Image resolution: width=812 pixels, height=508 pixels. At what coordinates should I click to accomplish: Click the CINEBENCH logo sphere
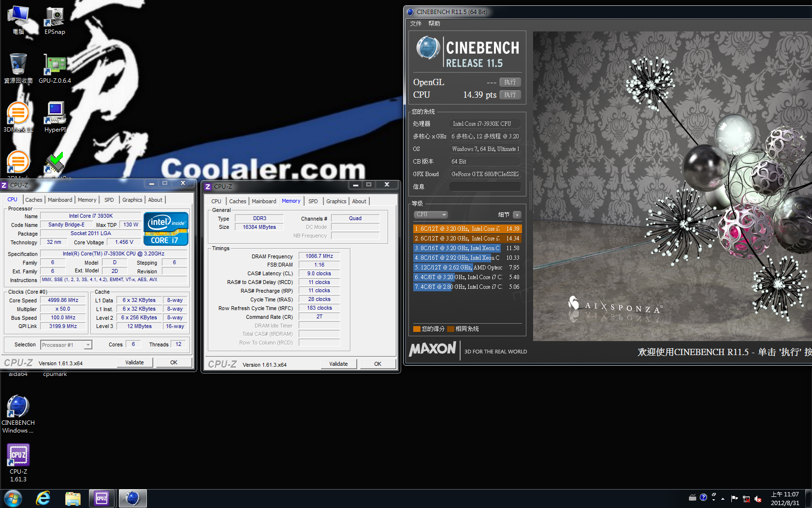point(428,47)
